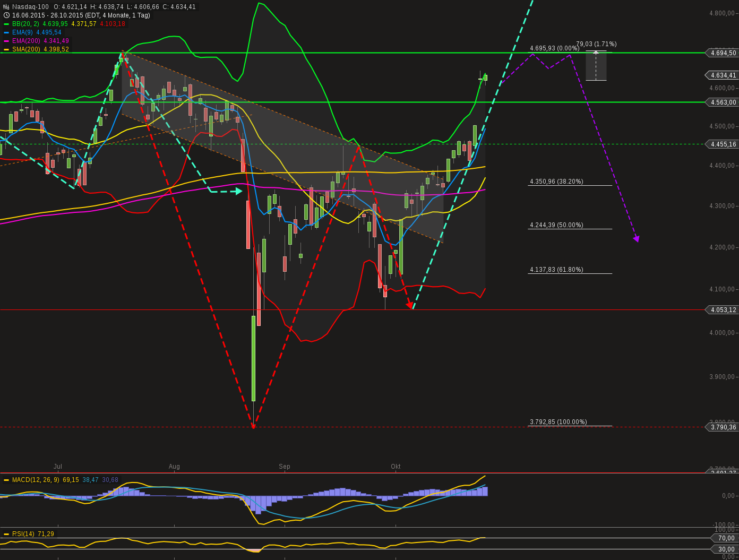Click the RSI 70,00 level tag

[x=725, y=538]
